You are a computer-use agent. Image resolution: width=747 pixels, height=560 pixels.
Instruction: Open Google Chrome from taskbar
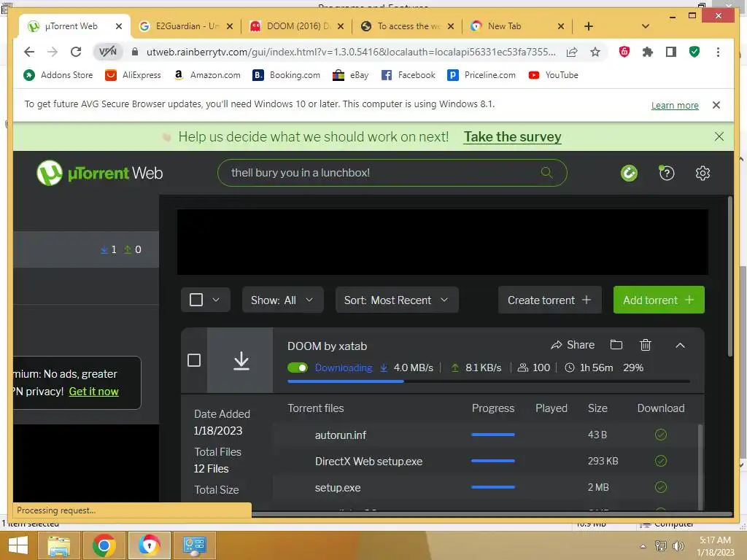104,545
